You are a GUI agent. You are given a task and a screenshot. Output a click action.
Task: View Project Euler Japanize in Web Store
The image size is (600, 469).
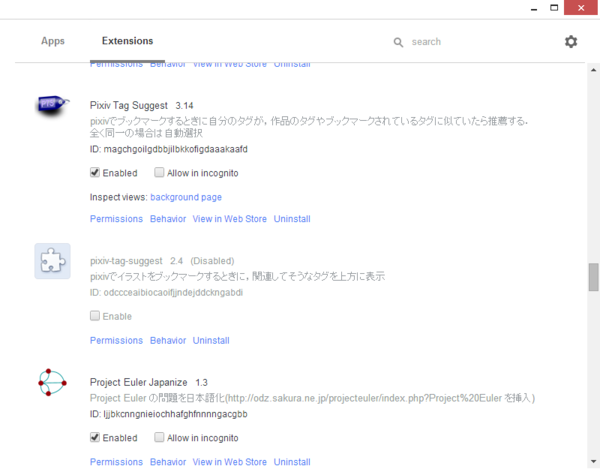(230, 462)
